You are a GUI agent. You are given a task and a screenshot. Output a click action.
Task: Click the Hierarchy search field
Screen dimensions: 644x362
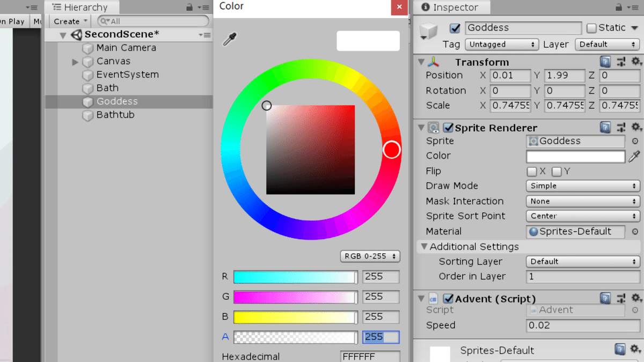(x=153, y=21)
